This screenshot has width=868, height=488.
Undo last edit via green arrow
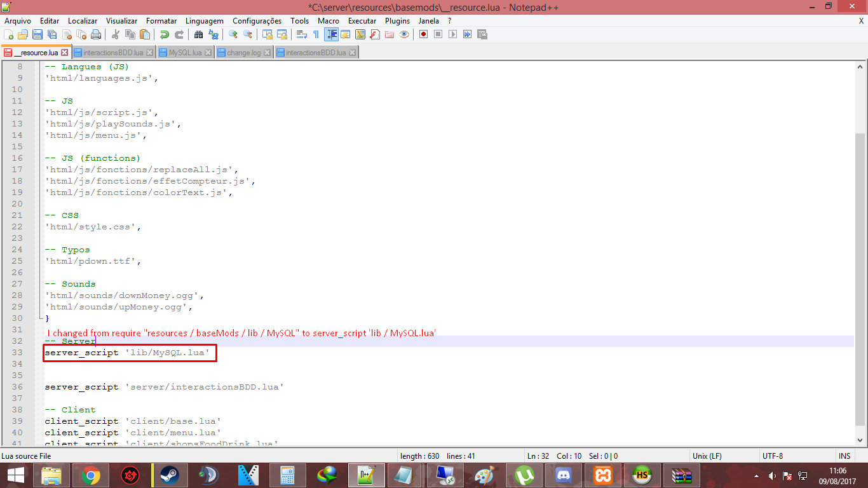(165, 34)
